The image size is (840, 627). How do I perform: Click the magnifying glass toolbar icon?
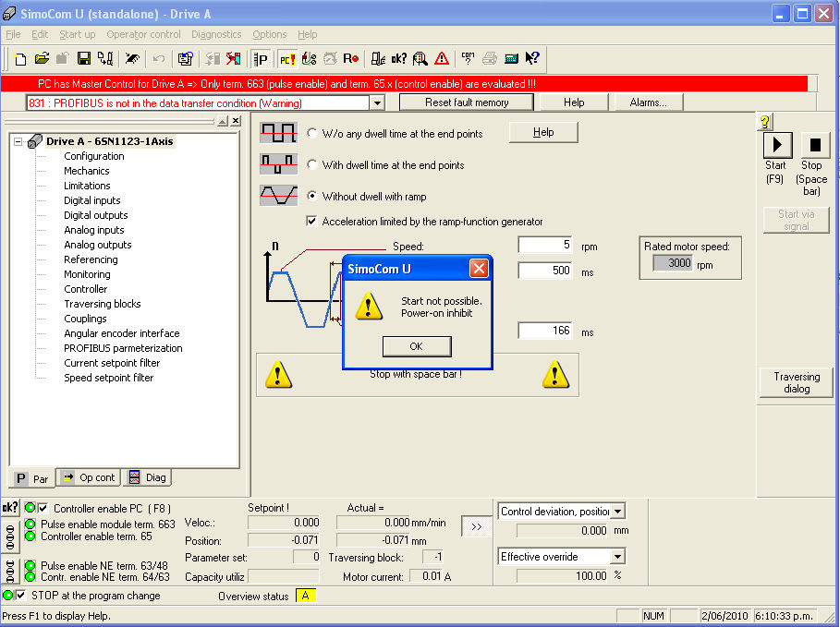click(x=420, y=58)
